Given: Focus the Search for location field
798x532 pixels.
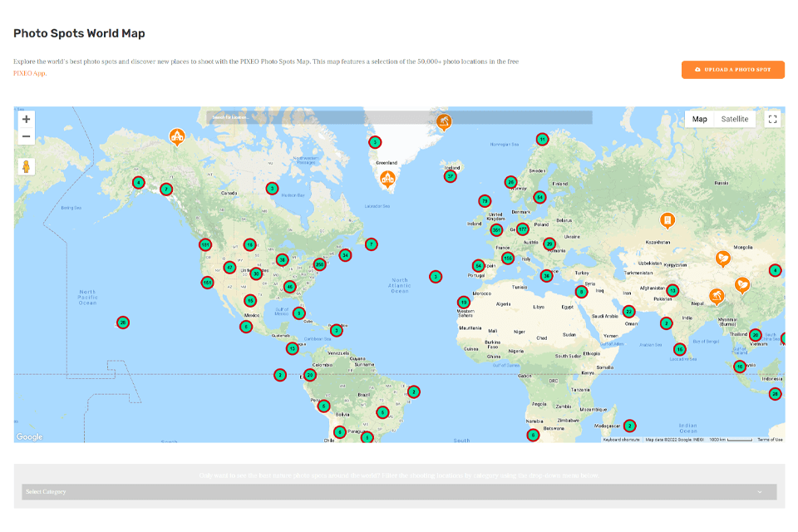Looking at the screenshot, I should (399, 117).
